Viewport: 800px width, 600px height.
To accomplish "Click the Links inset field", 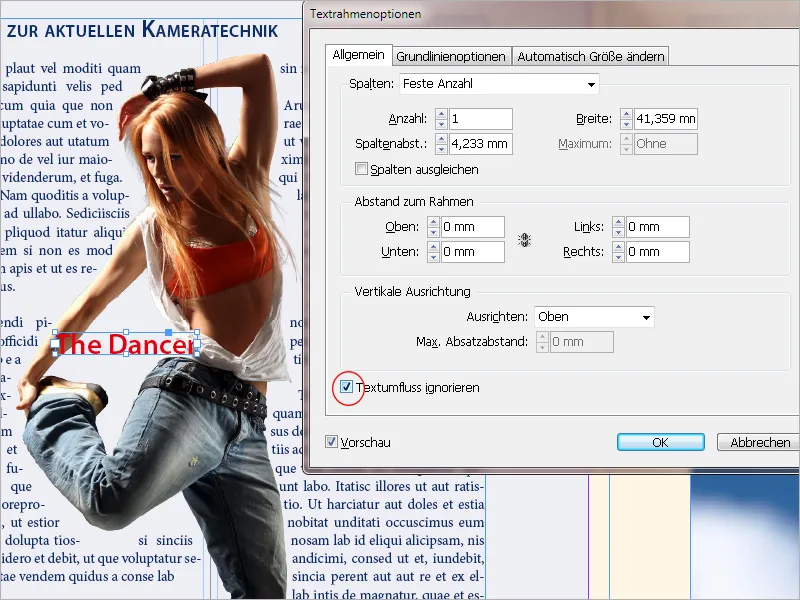I will point(658,227).
